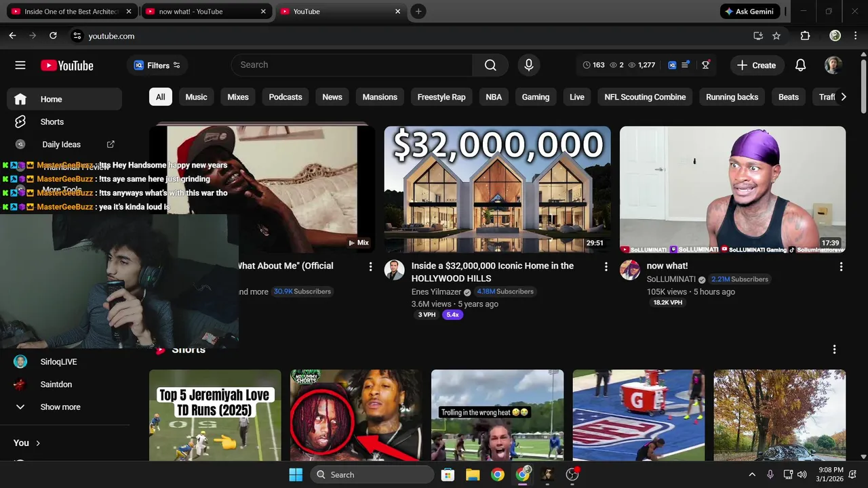Image resolution: width=868 pixels, height=488 pixels.
Task: Open the YouTube hamburger guide menu
Action: coord(20,65)
